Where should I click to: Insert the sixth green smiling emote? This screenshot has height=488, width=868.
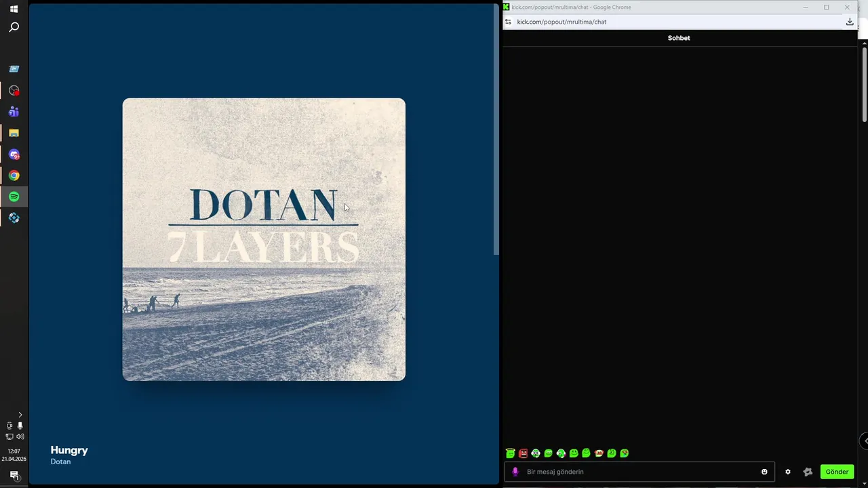coord(574,453)
